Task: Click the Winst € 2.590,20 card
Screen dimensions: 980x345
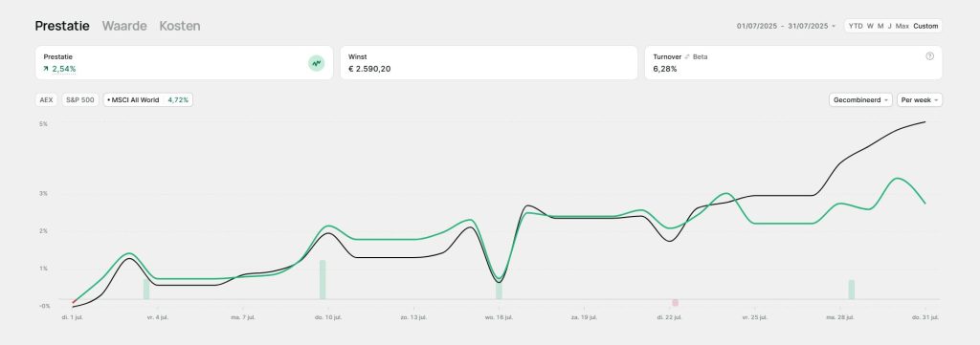Action: tap(489, 62)
